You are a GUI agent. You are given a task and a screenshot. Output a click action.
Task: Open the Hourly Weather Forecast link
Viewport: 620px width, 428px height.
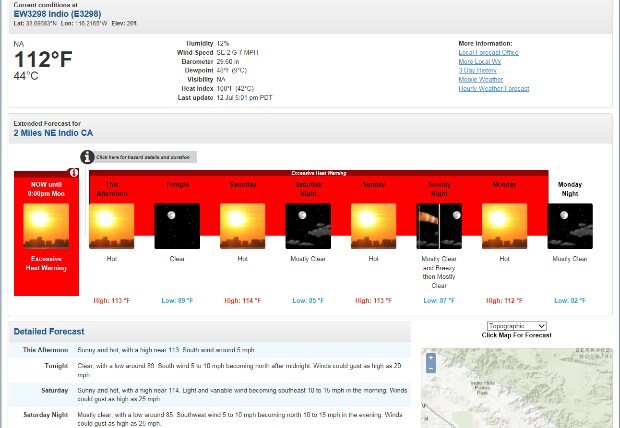point(493,89)
